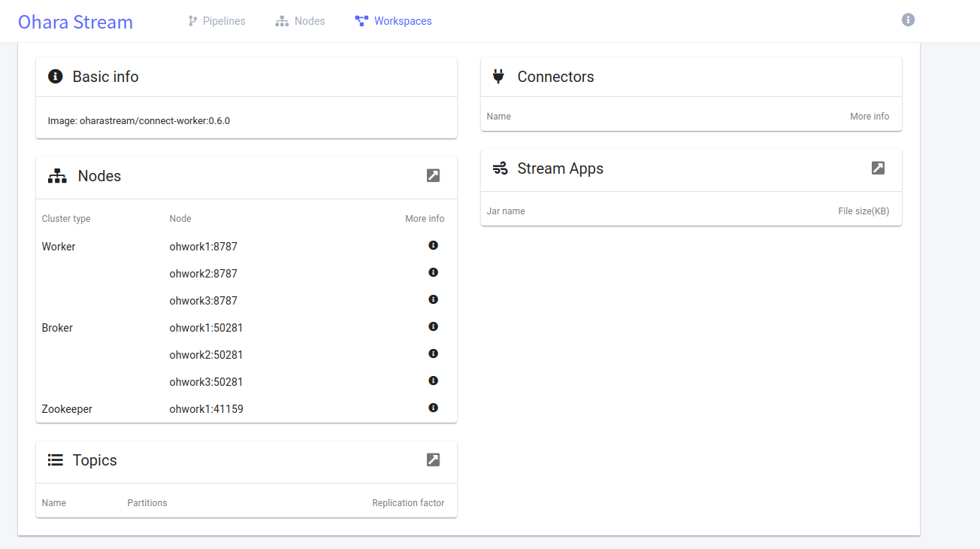This screenshot has width=980, height=549.
Task: Click the Broker cluster type cell
Action: pos(57,328)
